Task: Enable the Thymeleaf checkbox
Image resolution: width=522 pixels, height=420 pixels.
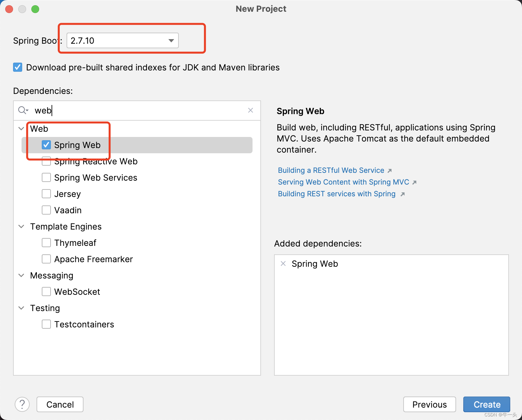Action: 46,243
